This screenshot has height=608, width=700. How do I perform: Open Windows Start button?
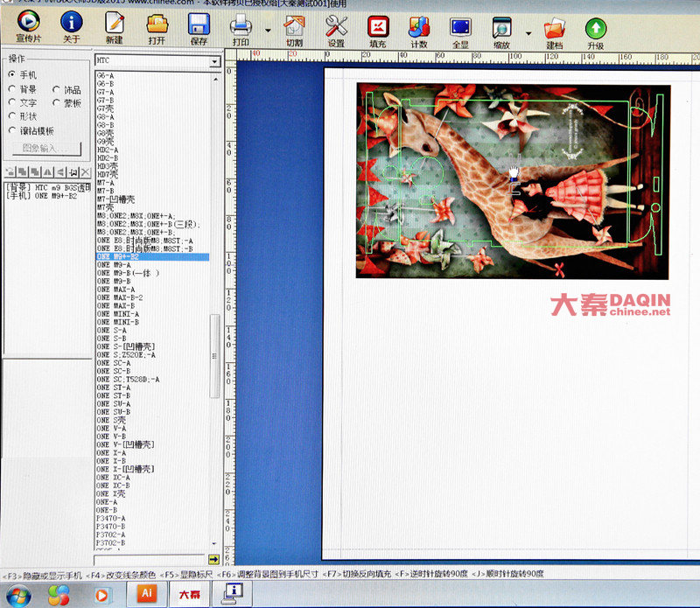(x=17, y=596)
